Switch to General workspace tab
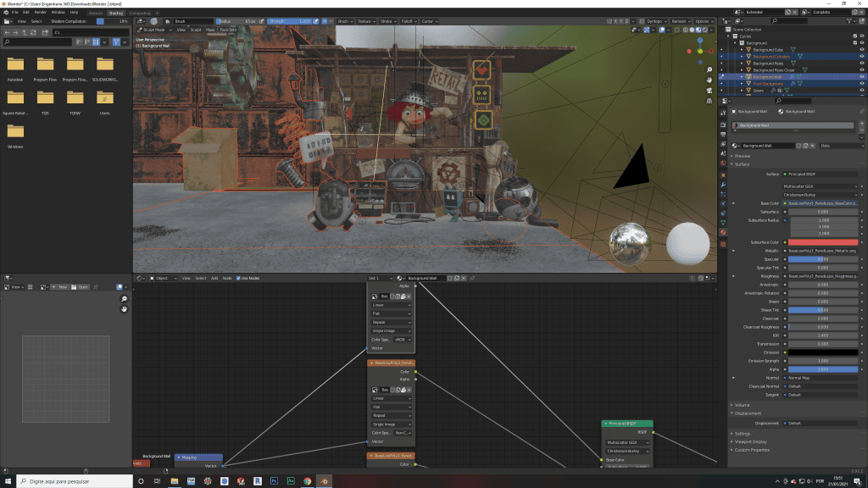868x488 pixels. click(x=96, y=13)
